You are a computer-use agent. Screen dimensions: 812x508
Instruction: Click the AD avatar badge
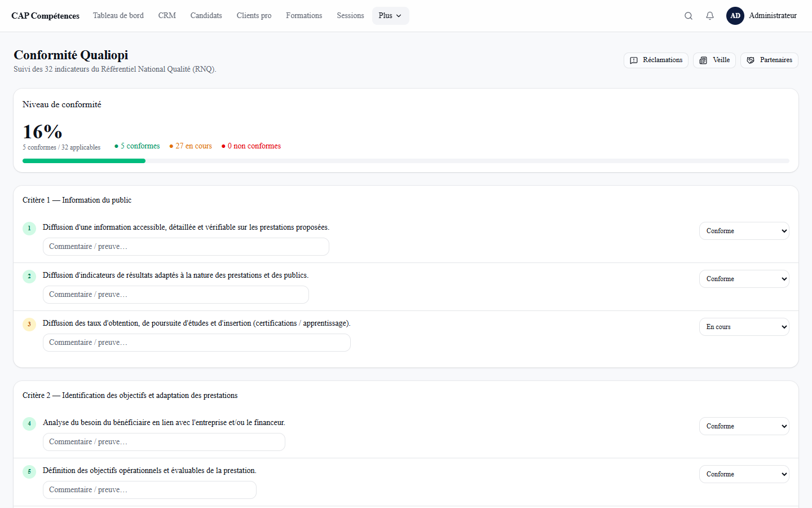(x=735, y=16)
